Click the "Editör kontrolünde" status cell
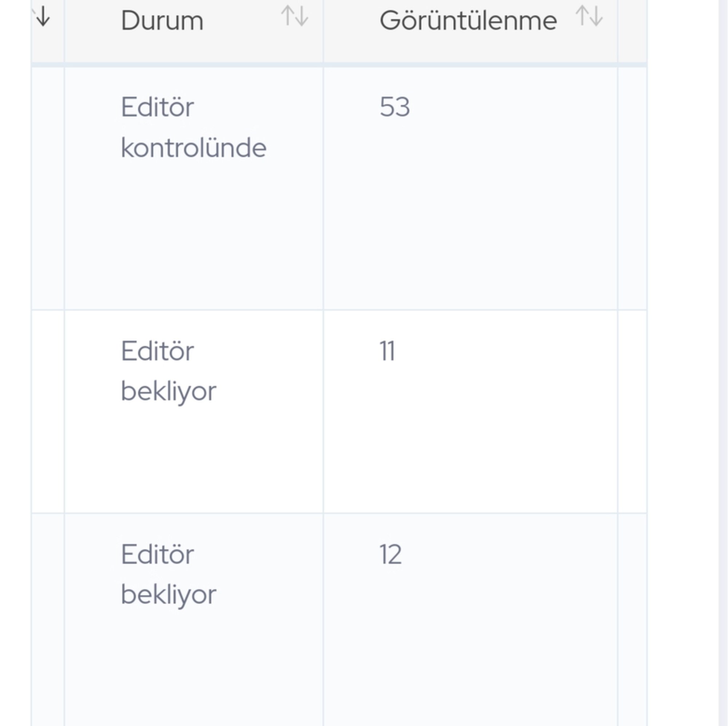 coord(193,127)
